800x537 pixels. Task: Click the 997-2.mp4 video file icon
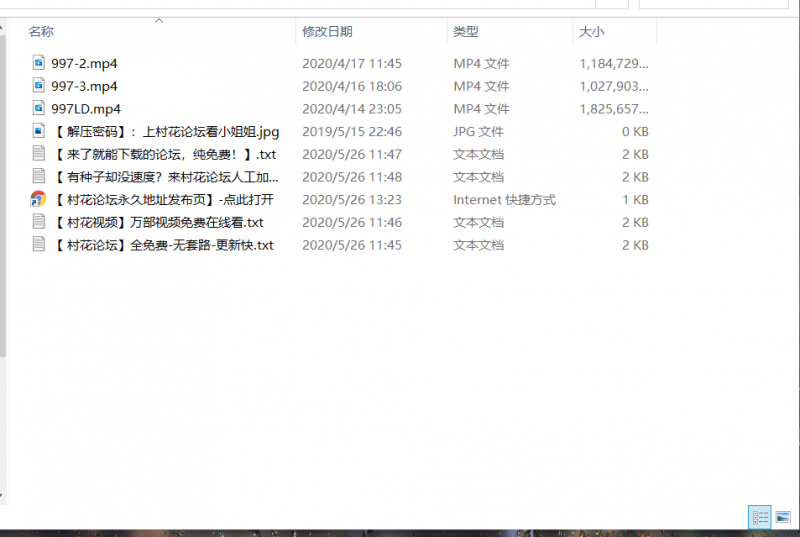point(39,63)
